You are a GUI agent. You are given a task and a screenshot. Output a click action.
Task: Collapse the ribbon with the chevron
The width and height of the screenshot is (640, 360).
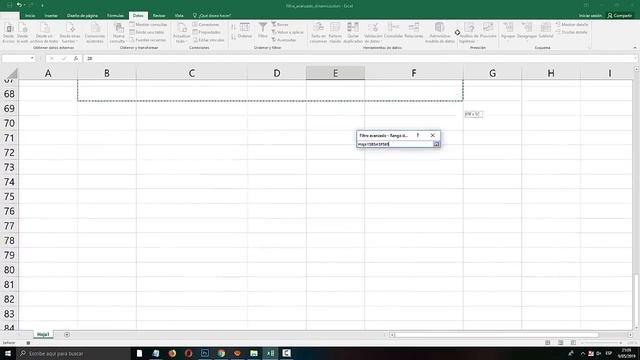tap(635, 48)
